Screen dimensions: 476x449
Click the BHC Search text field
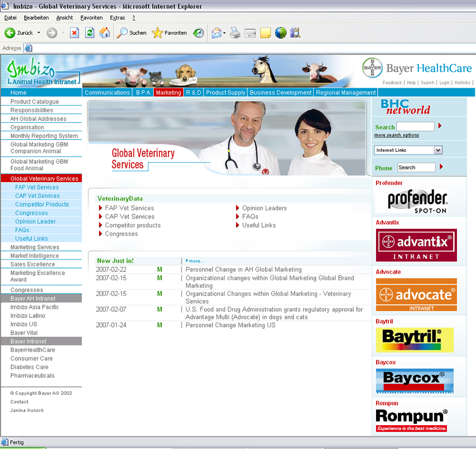pyautogui.click(x=415, y=126)
